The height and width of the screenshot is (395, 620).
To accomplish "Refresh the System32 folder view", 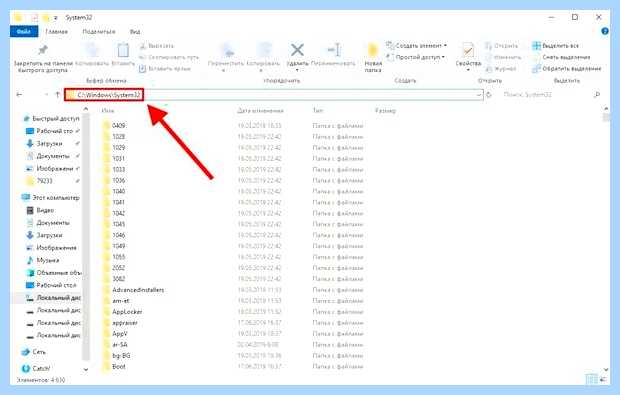I will click(489, 95).
